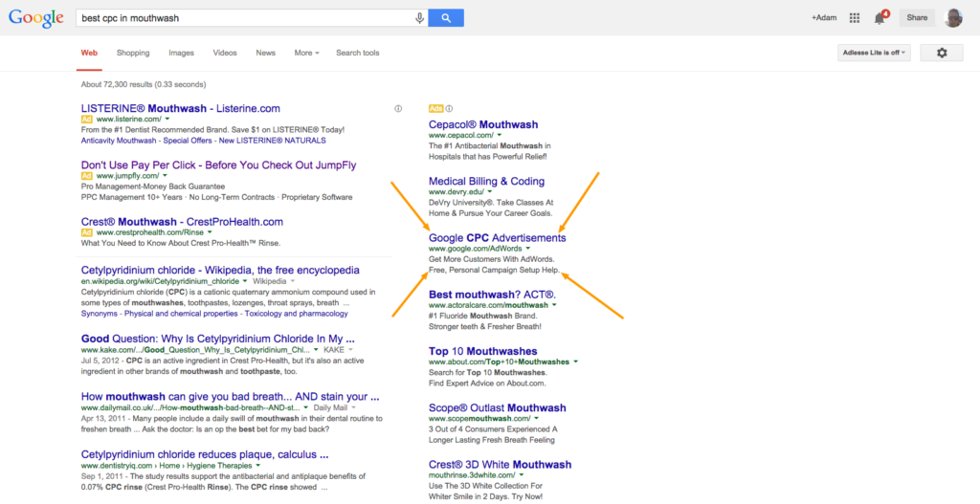Open Crest Mouthwash CrestProHealth ad
The height and width of the screenshot is (504, 980).
182,222
